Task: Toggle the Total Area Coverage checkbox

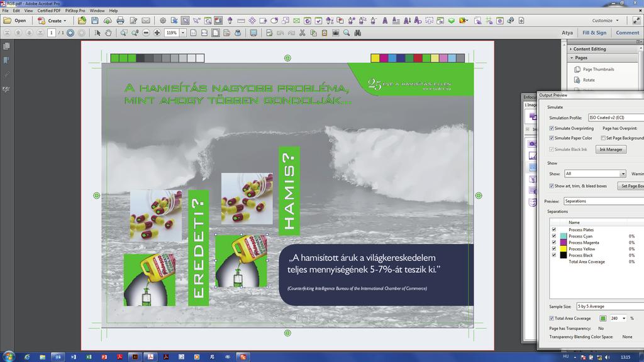Action: click(552, 319)
